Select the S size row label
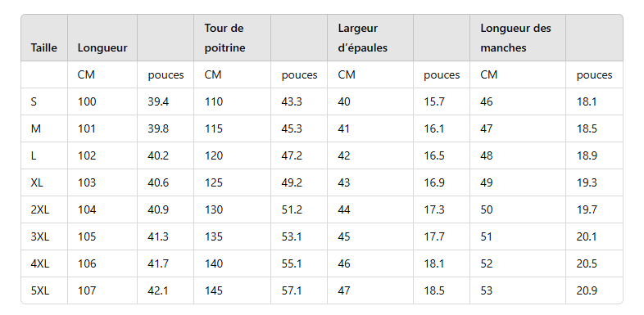 click(34, 101)
